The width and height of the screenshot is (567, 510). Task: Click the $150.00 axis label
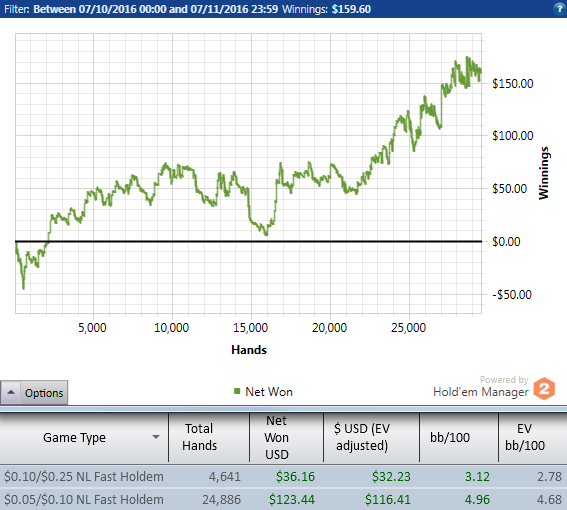click(512, 84)
